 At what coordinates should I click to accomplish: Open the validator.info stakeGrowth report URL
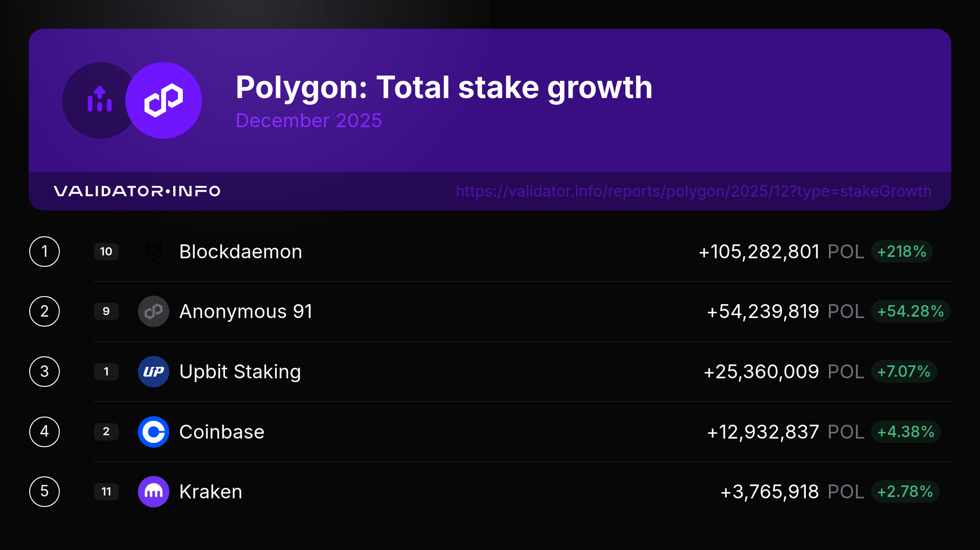click(x=693, y=191)
